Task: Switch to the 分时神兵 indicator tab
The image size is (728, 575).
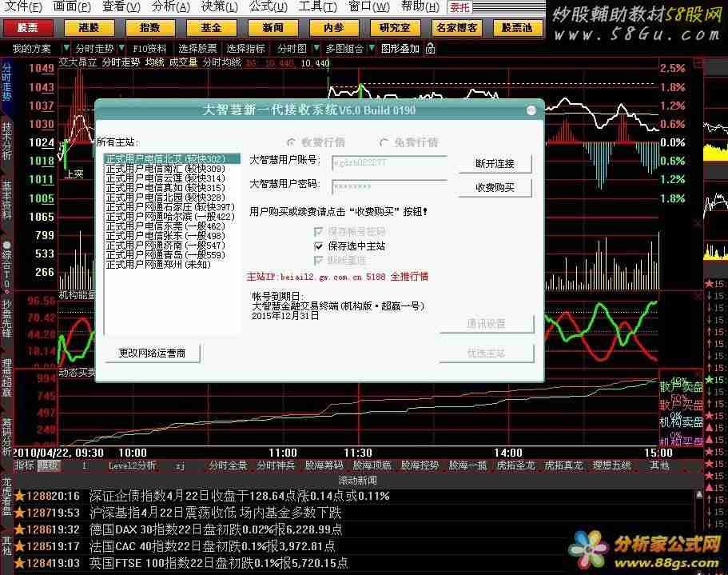Action: pos(276,465)
